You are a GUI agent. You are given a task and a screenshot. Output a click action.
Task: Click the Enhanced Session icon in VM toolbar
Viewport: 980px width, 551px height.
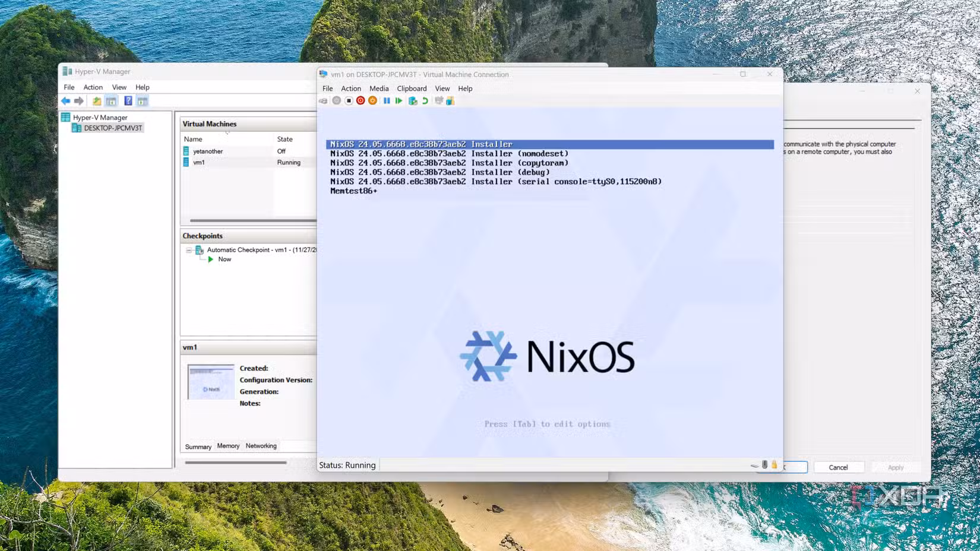(439, 101)
